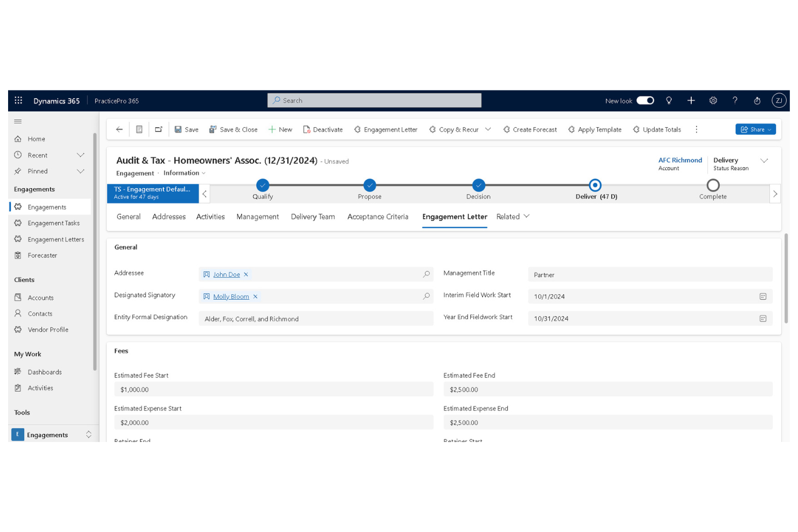The width and height of the screenshot is (798, 532).
Task: Open the Forecaster section in the sidebar
Action: pos(42,255)
